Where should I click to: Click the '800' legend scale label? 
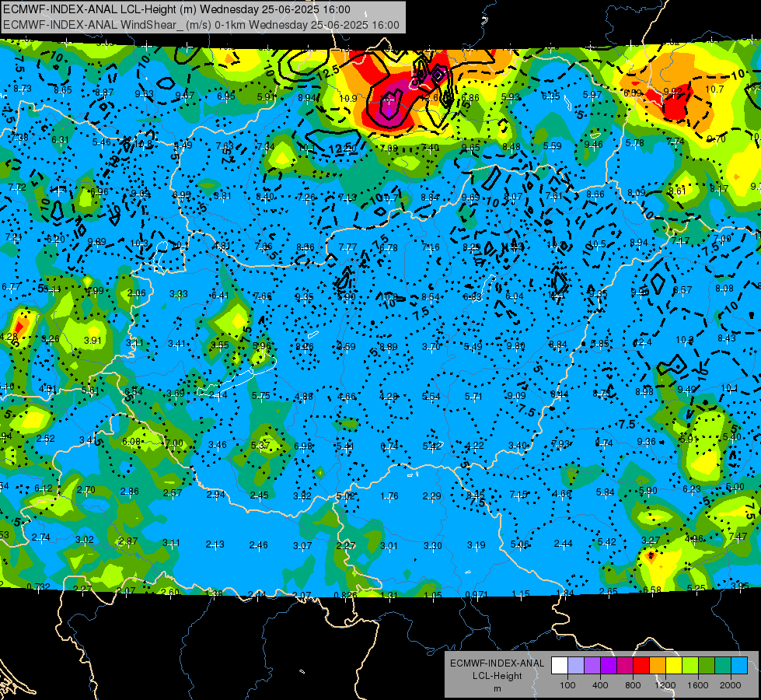(x=633, y=685)
